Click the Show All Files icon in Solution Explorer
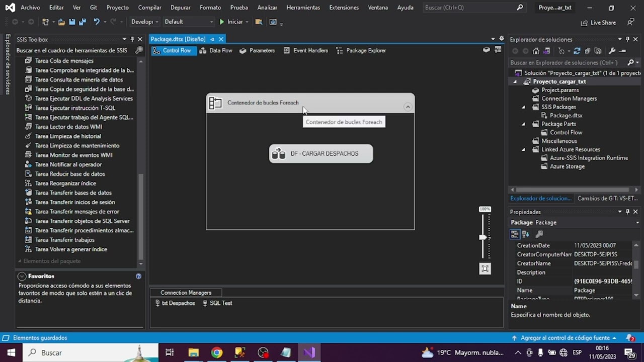 pyautogui.click(x=598, y=51)
